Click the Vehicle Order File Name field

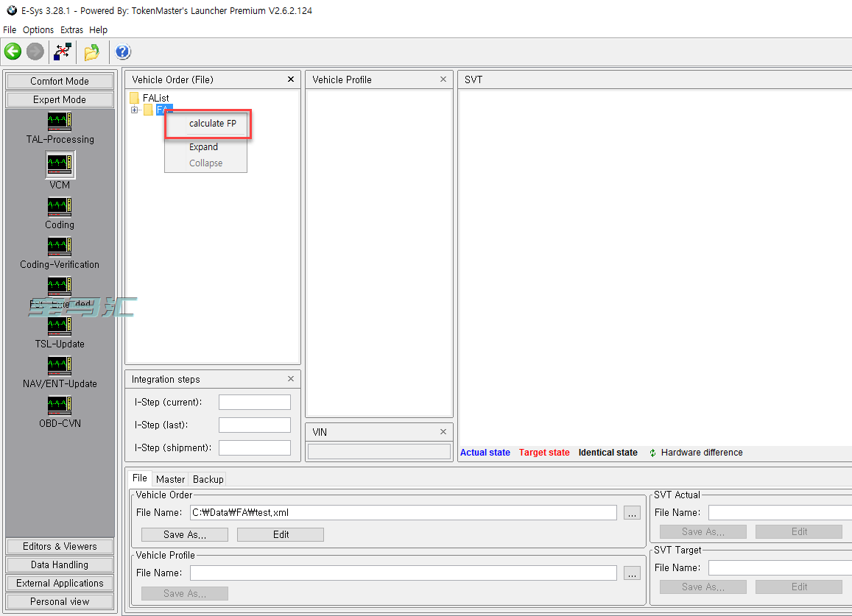404,513
